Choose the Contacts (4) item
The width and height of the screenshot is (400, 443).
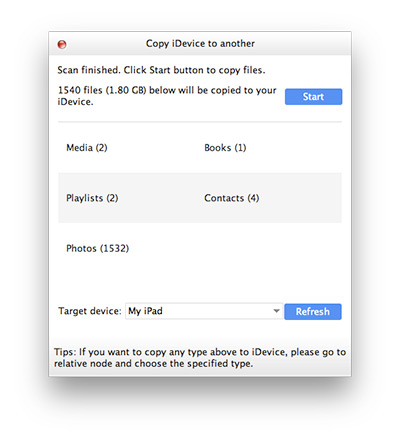point(232,198)
